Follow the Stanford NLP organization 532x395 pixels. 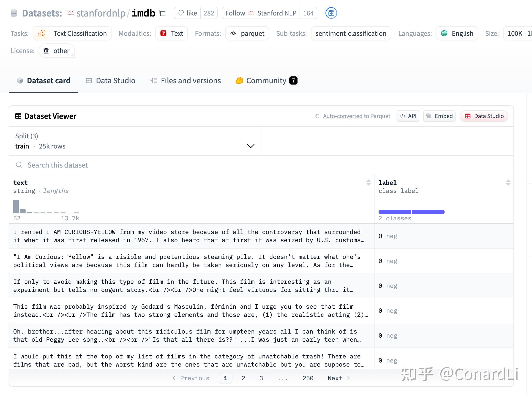(261, 13)
